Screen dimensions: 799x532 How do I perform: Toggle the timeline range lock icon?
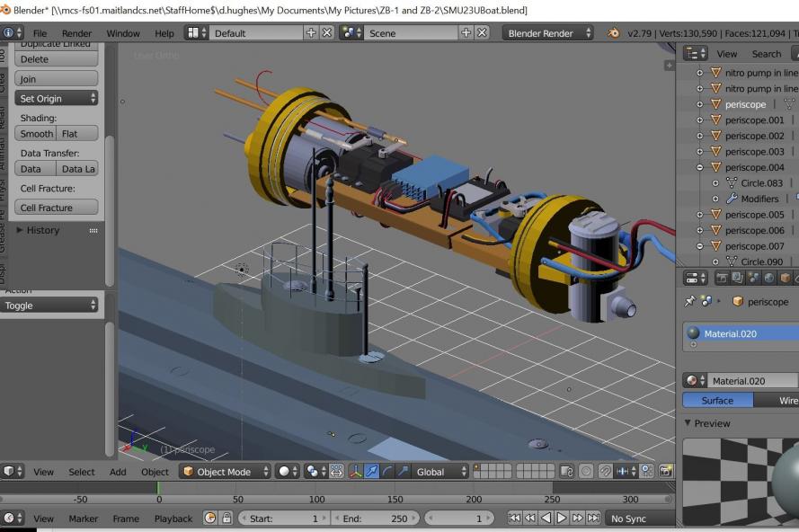pyautogui.click(x=227, y=518)
